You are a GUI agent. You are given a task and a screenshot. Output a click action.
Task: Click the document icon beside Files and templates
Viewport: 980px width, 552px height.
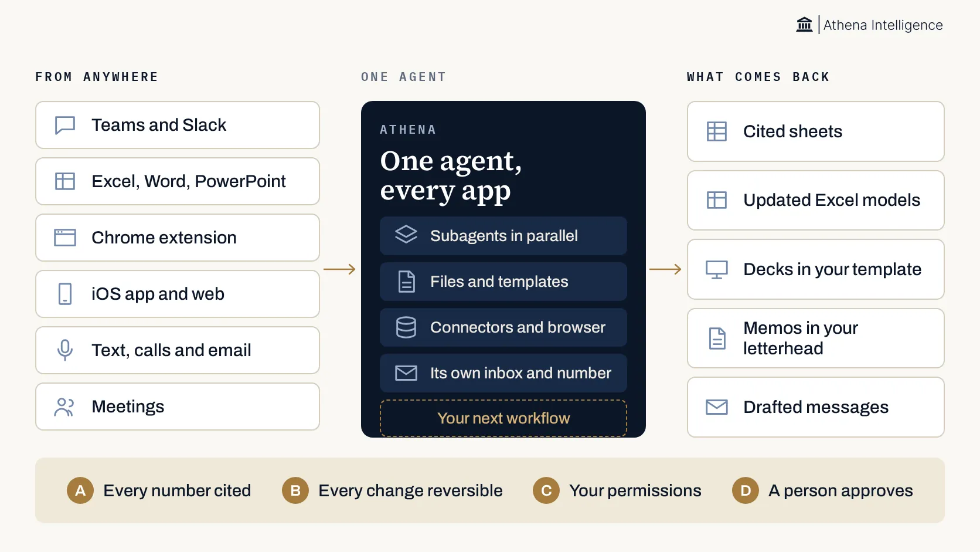pyautogui.click(x=406, y=282)
